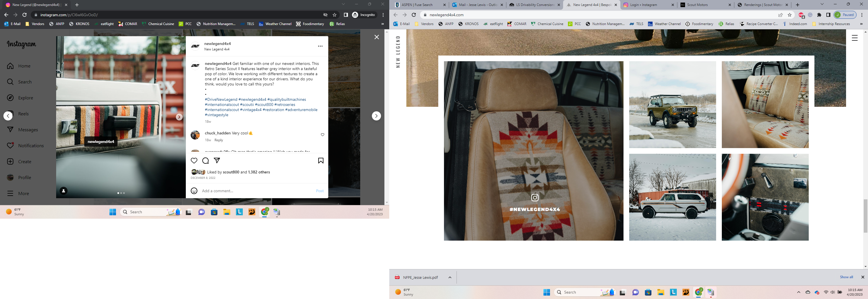Open the snowy white Scout thumbnail
Screen dimensions: 868x299
tap(672, 197)
